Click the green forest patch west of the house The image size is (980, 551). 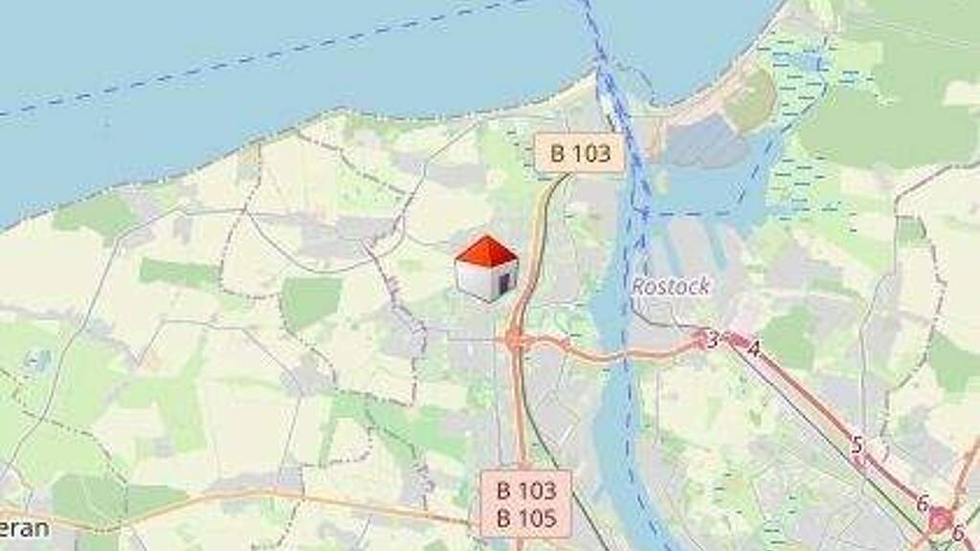(x=311, y=303)
